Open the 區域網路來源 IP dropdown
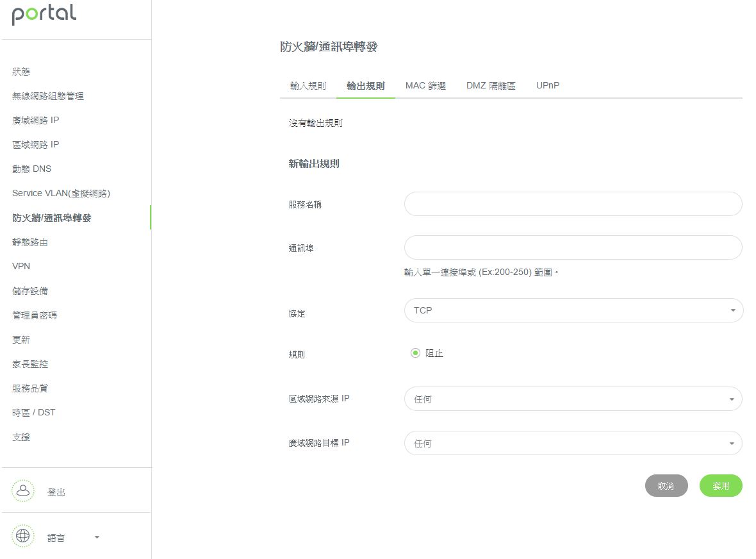Viewport: 756px width, 559px height. click(573, 399)
